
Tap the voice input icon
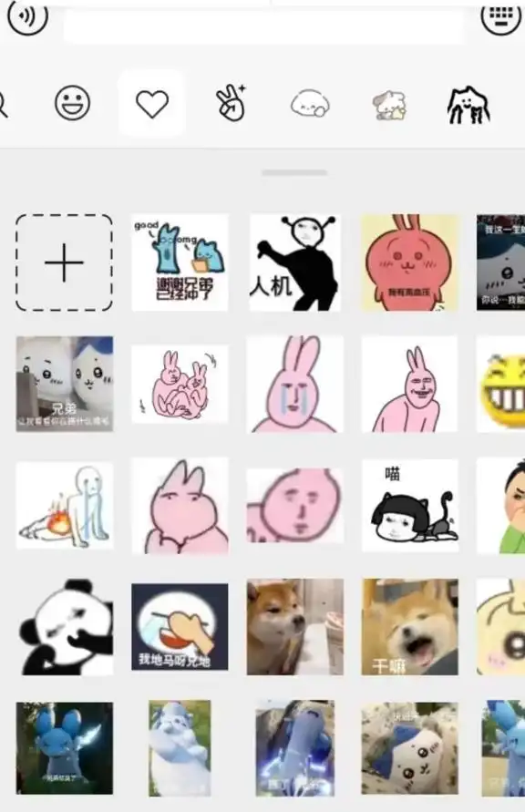point(28,15)
